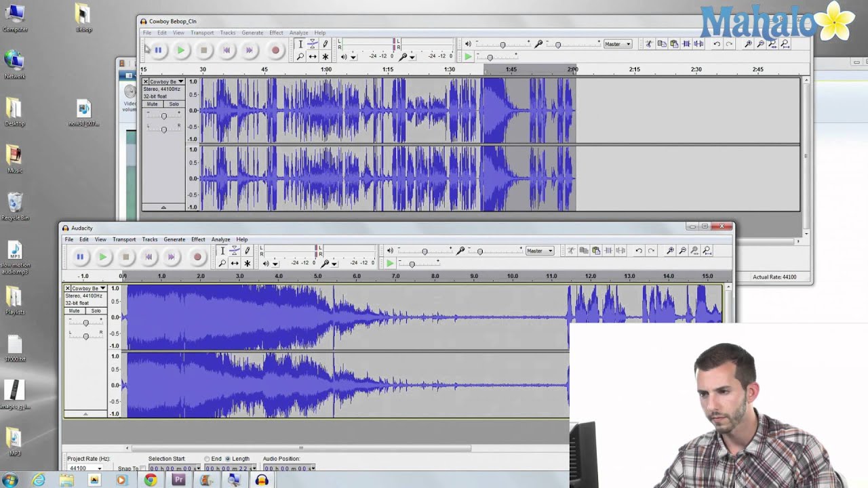The image size is (868, 488).
Task: Mute the track in Cowboy Bebop_Cln window
Action: (x=153, y=104)
